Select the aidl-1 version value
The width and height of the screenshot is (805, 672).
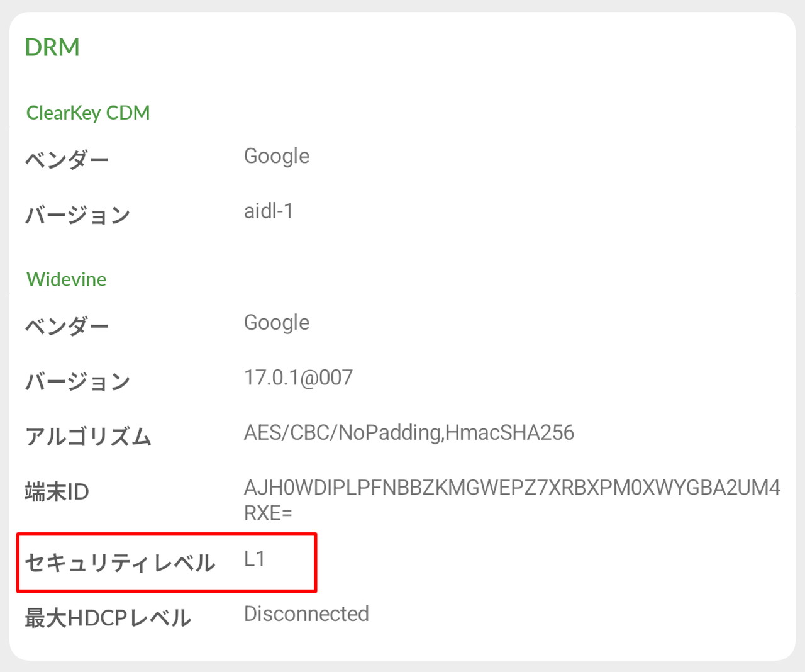pos(269,211)
